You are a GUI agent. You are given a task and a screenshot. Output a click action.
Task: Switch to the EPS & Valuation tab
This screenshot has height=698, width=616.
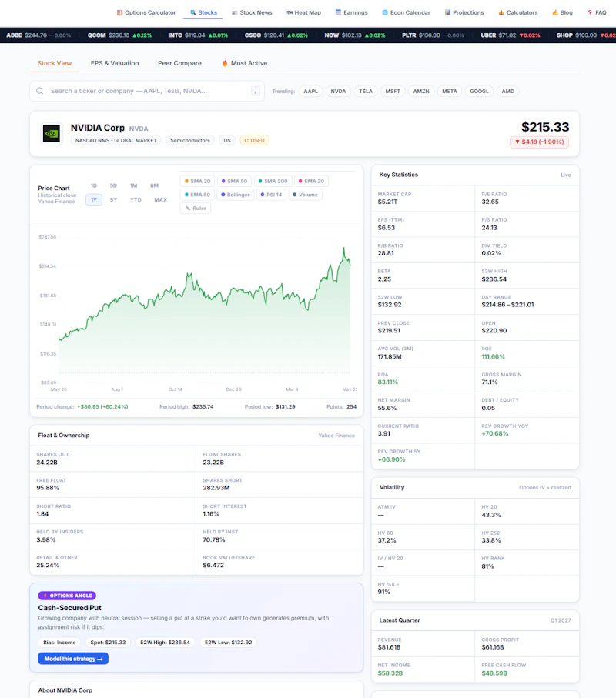(x=115, y=63)
